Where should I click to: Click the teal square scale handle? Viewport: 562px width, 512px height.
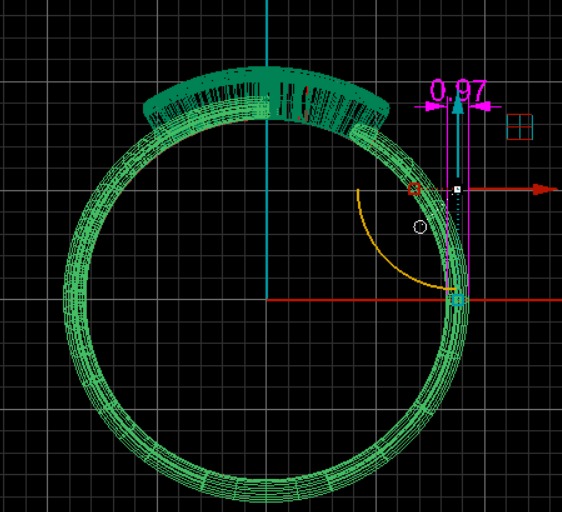(458, 300)
